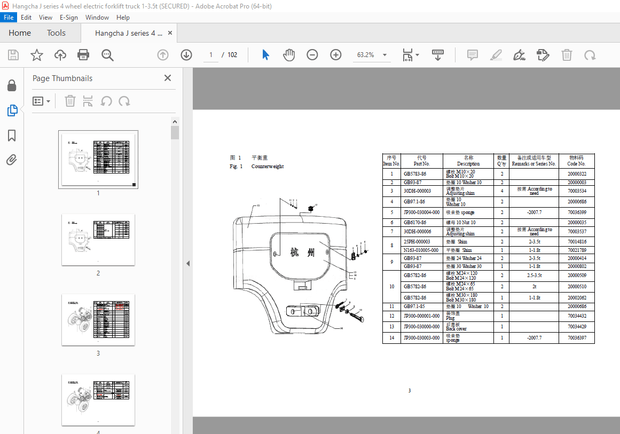Select page 4 thumbnail

[x=98, y=400]
